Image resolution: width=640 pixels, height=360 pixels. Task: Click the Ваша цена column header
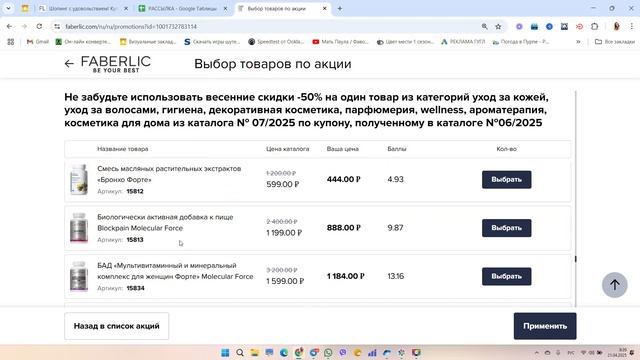click(342, 149)
